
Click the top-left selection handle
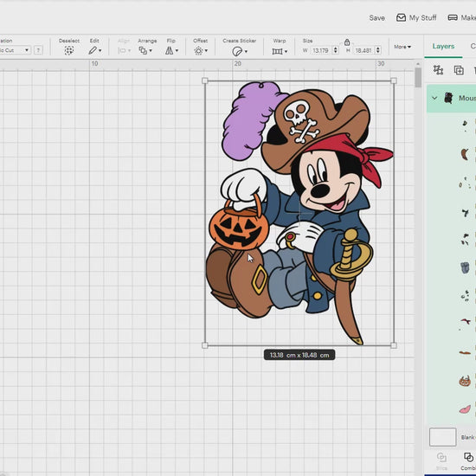click(205, 80)
